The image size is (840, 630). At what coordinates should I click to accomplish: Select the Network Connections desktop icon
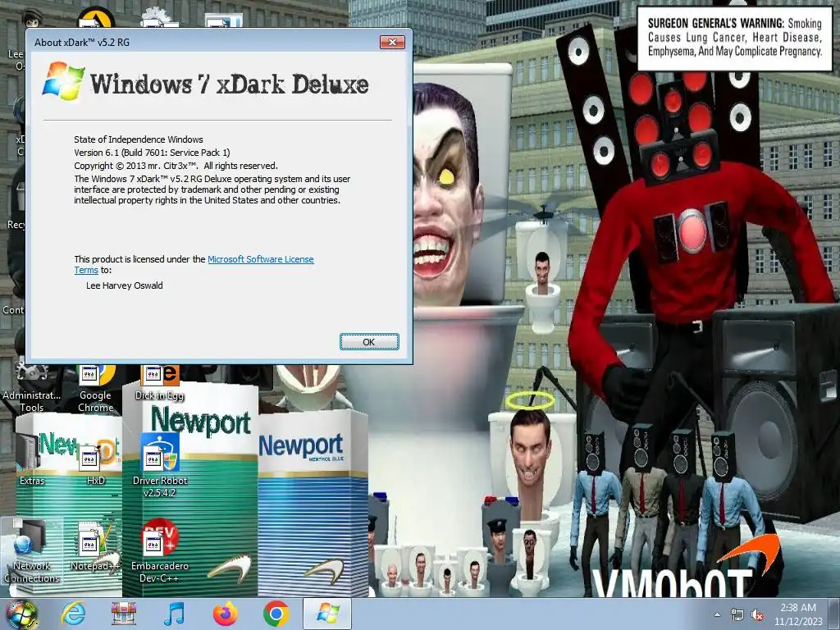pos(32,552)
